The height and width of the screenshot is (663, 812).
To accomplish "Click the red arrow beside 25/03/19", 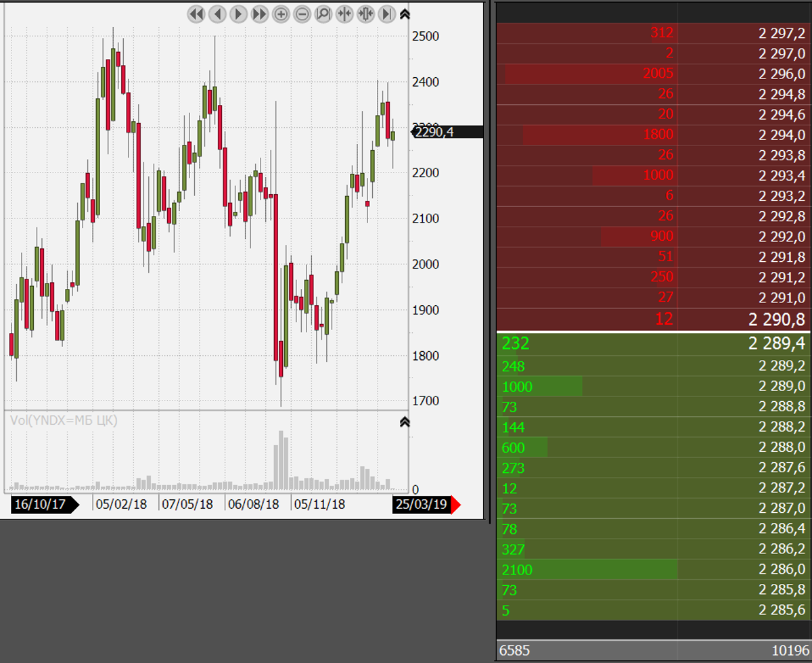I will coord(456,505).
